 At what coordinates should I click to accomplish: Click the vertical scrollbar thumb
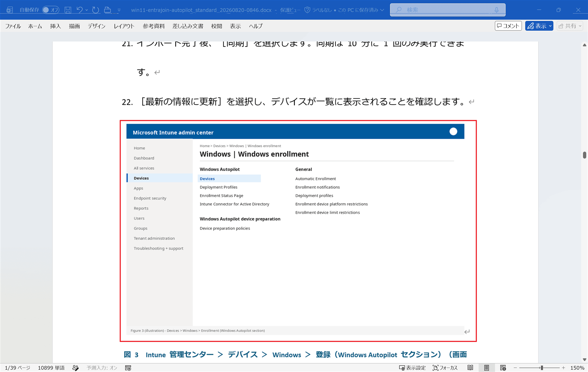point(584,155)
